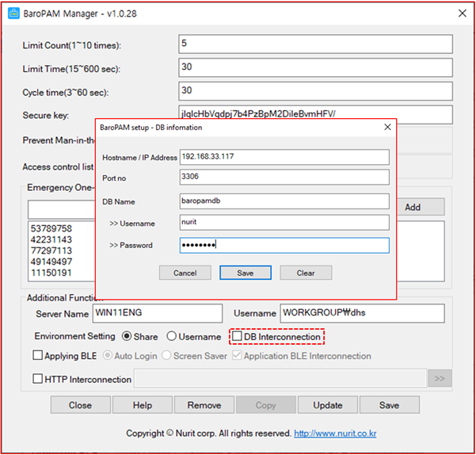Open the http://www.nurit.co.kr link
This screenshot has width=476, height=455.
pyautogui.click(x=335, y=433)
